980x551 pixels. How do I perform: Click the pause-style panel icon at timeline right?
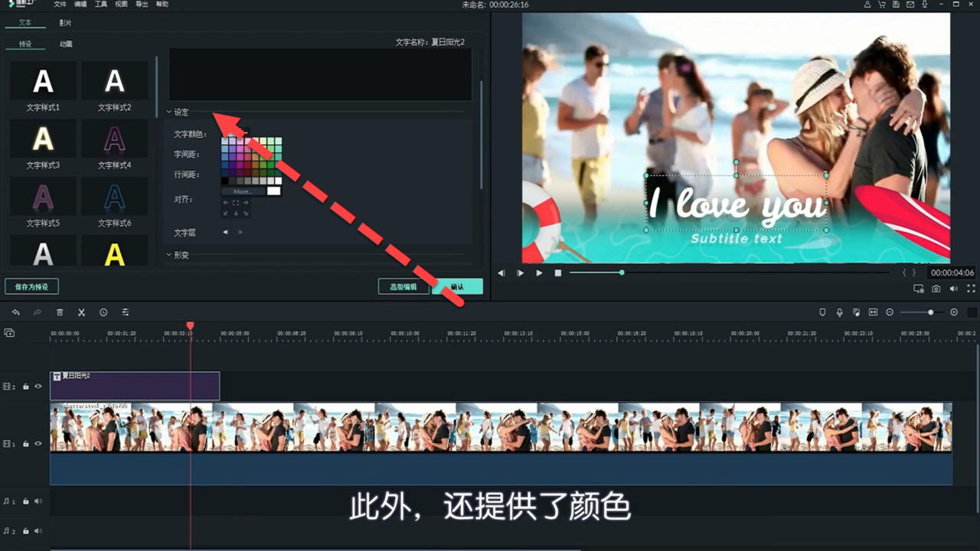pyautogui.click(x=972, y=312)
